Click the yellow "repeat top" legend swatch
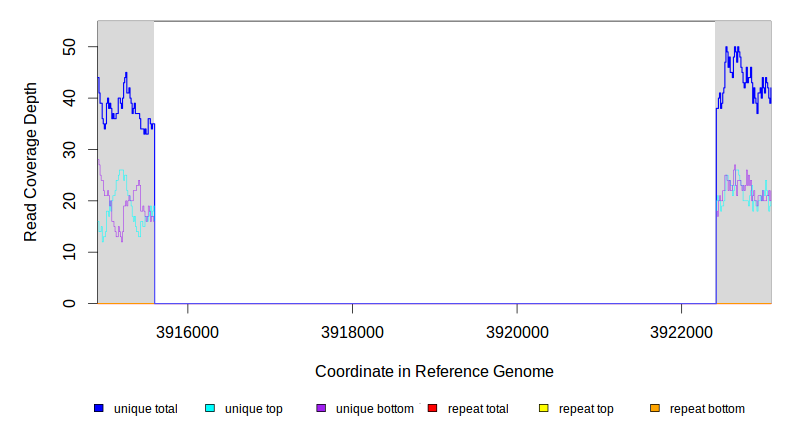 tap(543, 409)
